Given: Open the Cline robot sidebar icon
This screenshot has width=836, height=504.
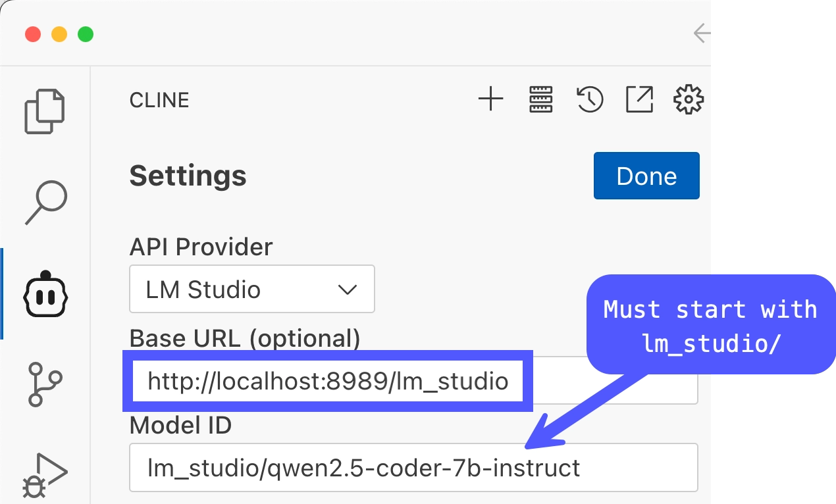Looking at the screenshot, I should click(x=45, y=293).
